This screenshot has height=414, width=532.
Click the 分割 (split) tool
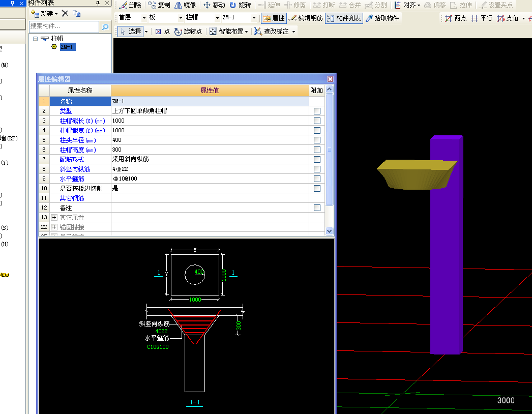[375, 5]
